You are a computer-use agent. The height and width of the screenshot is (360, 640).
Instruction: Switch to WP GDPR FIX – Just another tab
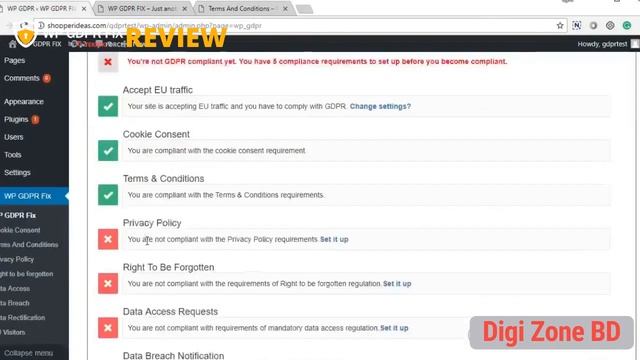(142, 9)
